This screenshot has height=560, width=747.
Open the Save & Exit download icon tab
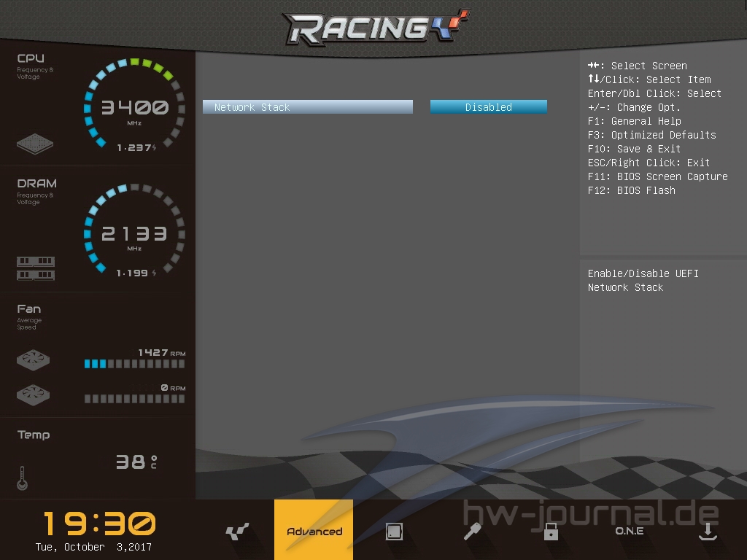tap(708, 531)
